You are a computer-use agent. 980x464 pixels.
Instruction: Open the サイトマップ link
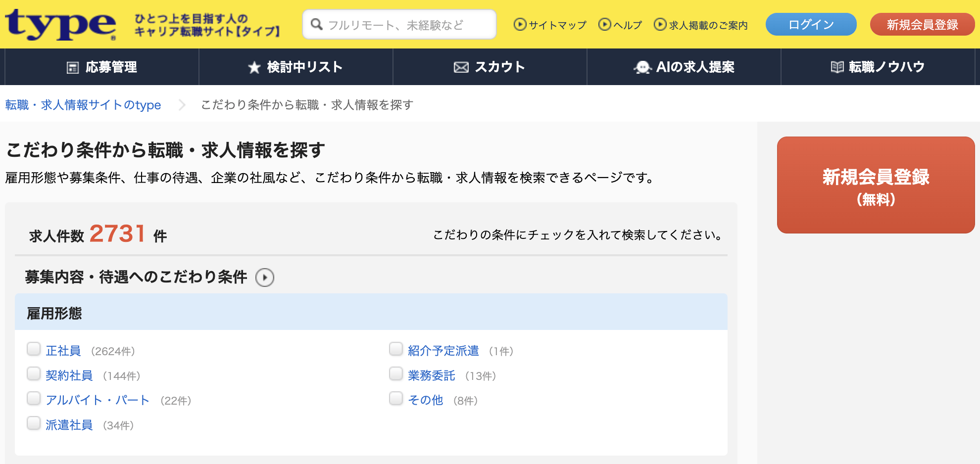pos(557,25)
